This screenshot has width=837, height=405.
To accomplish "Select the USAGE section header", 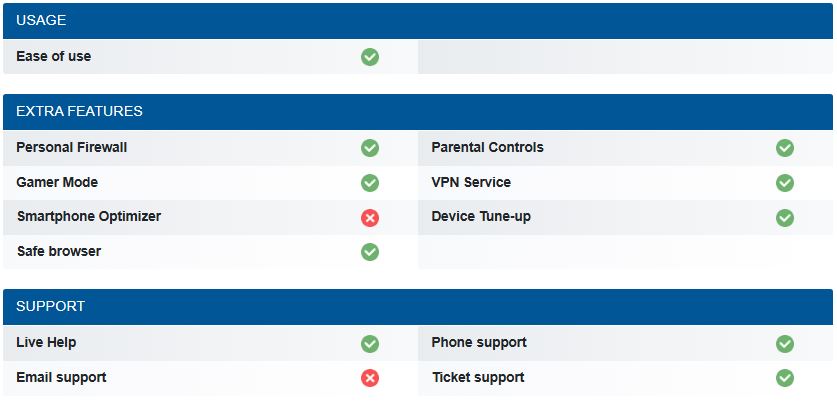I will click(x=418, y=21).
